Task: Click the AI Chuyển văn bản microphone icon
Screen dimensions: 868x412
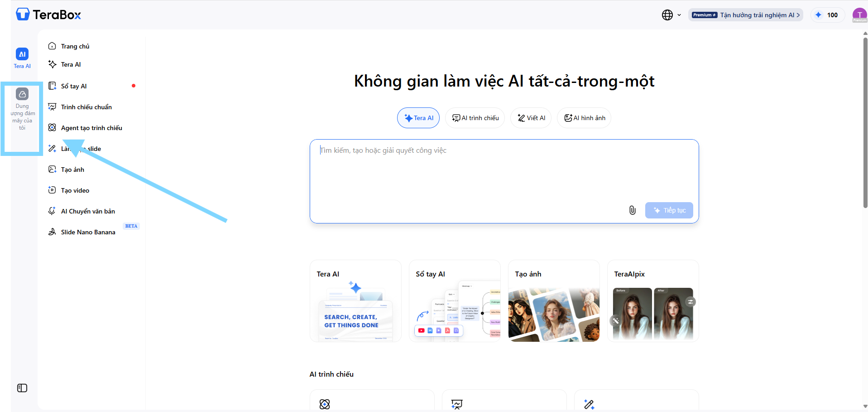Action: pos(52,211)
